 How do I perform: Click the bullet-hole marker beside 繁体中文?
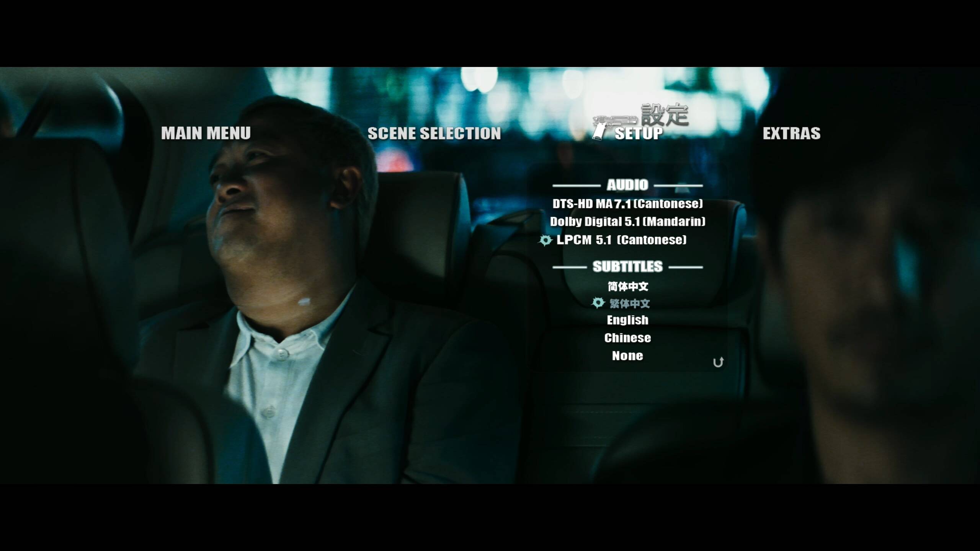coord(598,303)
